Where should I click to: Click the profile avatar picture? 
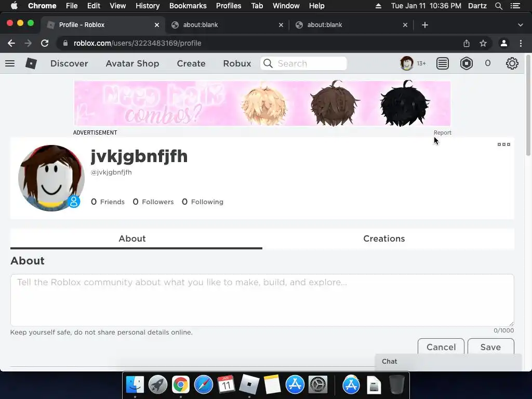pyautogui.click(x=51, y=178)
